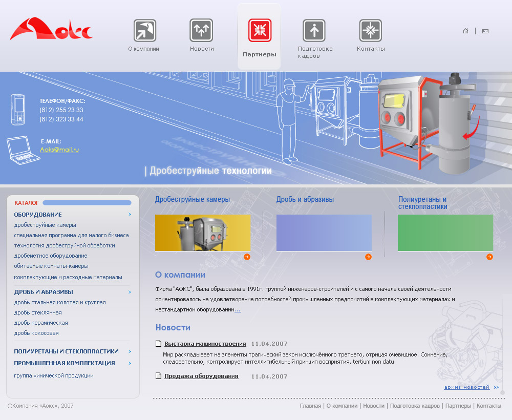Click the double-arrow after архив новостей
512x420 pixels.
coord(496,387)
